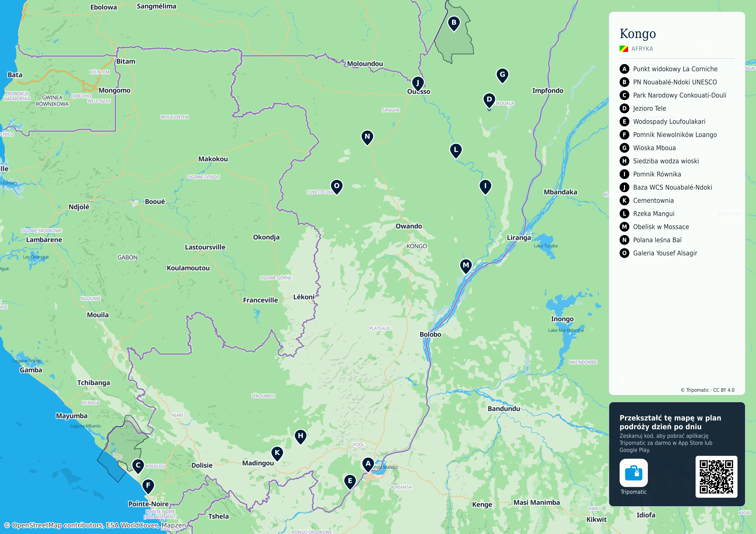Viewport: 756px width, 534px height.
Task: Select 'Polana leśna Baï' legend entry
Action: (x=657, y=240)
